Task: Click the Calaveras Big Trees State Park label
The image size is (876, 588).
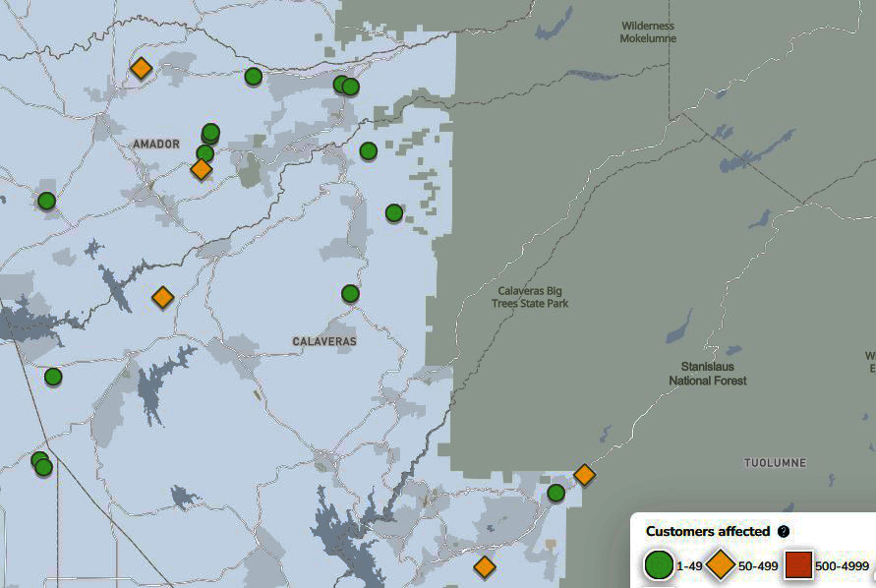Action: [530, 297]
